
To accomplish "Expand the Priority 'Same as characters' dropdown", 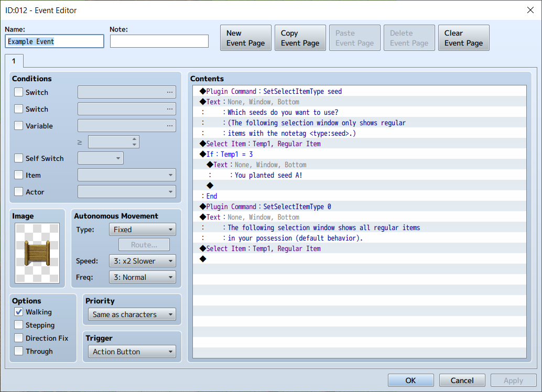I will 132,314.
